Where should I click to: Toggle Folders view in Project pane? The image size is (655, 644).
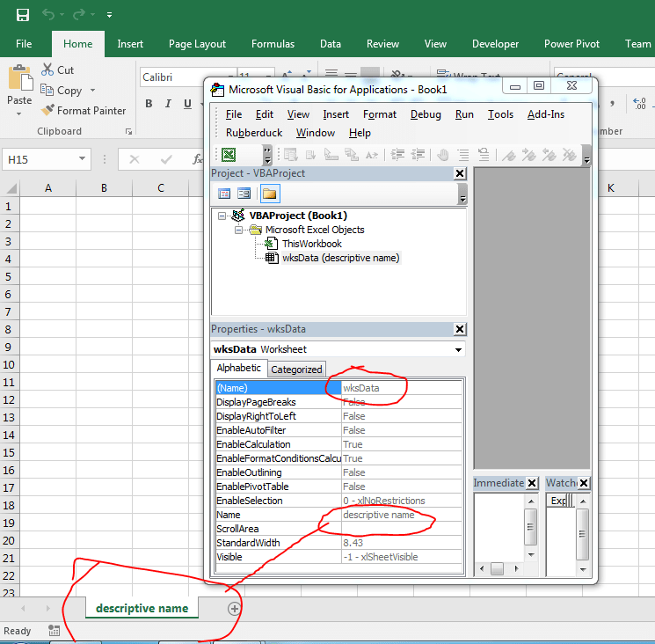(x=270, y=194)
